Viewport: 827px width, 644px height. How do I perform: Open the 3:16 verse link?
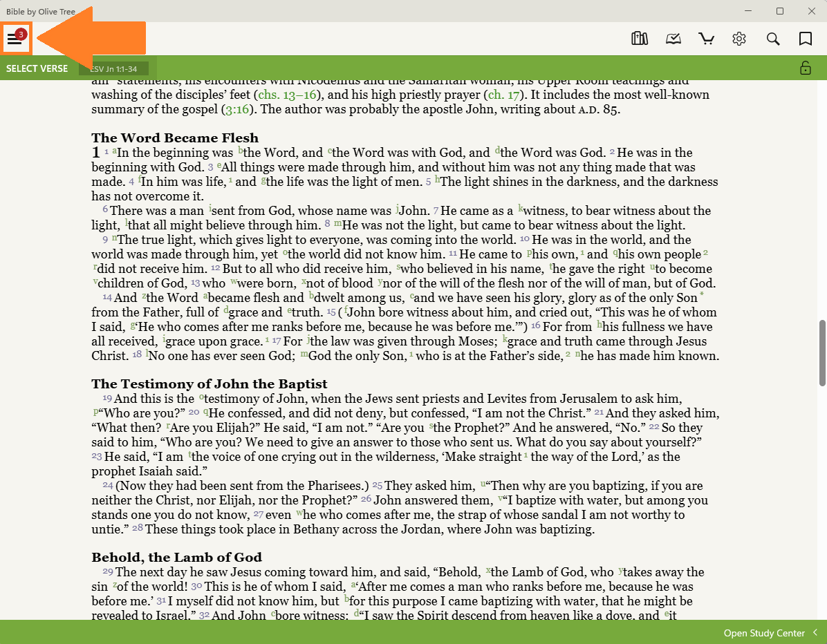[237, 110]
